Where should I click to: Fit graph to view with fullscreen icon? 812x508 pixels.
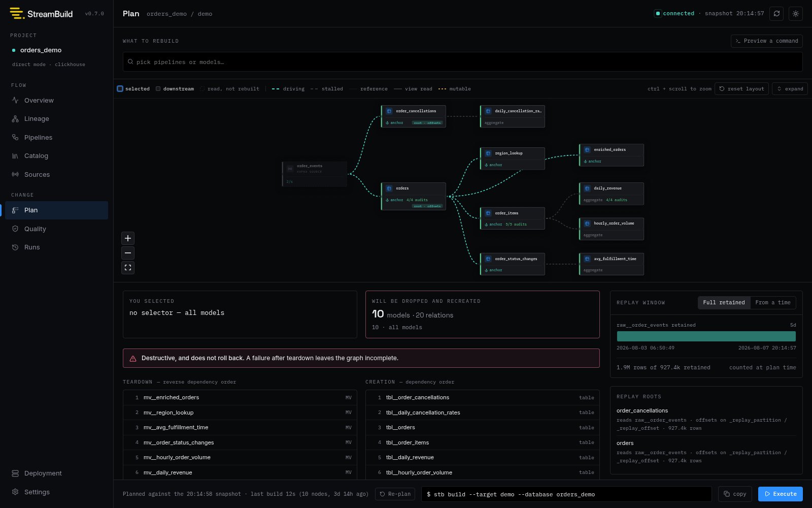click(x=128, y=268)
